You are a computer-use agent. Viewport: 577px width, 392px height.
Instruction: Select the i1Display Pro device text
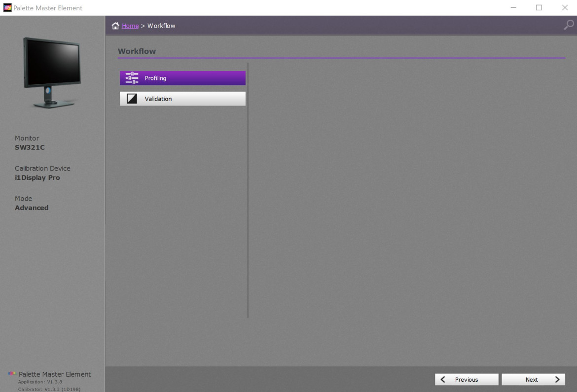(x=37, y=178)
